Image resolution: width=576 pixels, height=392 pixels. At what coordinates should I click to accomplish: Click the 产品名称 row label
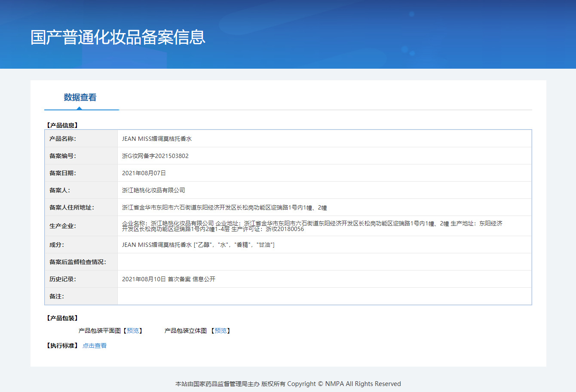(x=62, y=139)
